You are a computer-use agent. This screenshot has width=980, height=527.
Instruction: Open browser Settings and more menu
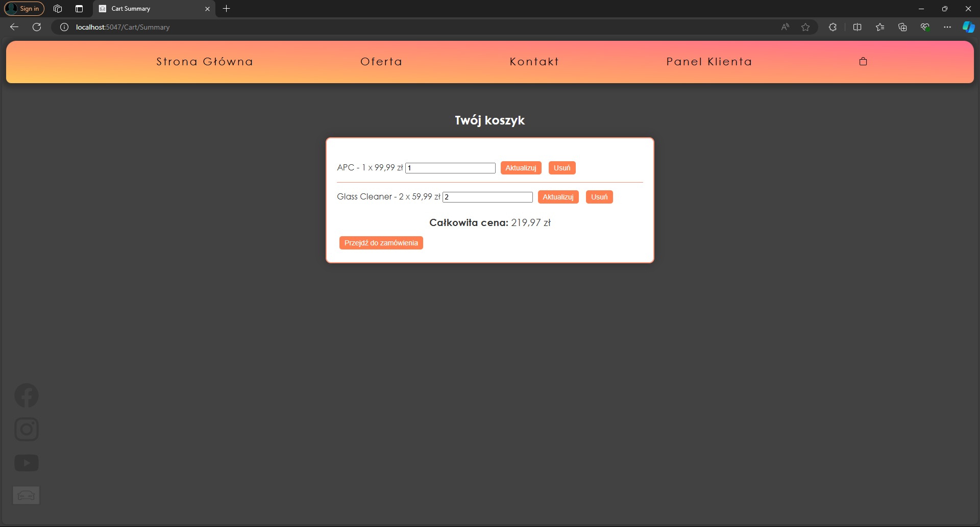[947, 27]
